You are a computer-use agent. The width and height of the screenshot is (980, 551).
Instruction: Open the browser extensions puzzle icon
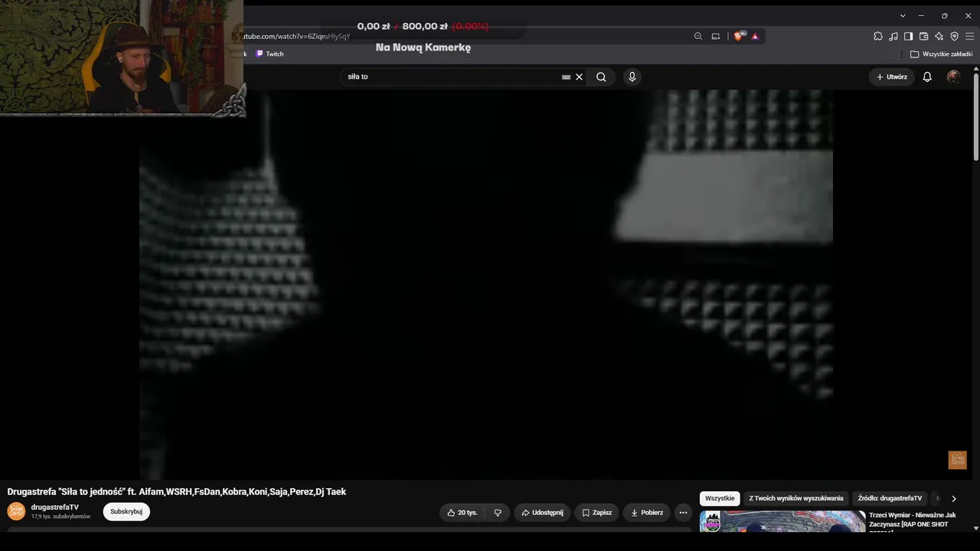pos(878,36)
